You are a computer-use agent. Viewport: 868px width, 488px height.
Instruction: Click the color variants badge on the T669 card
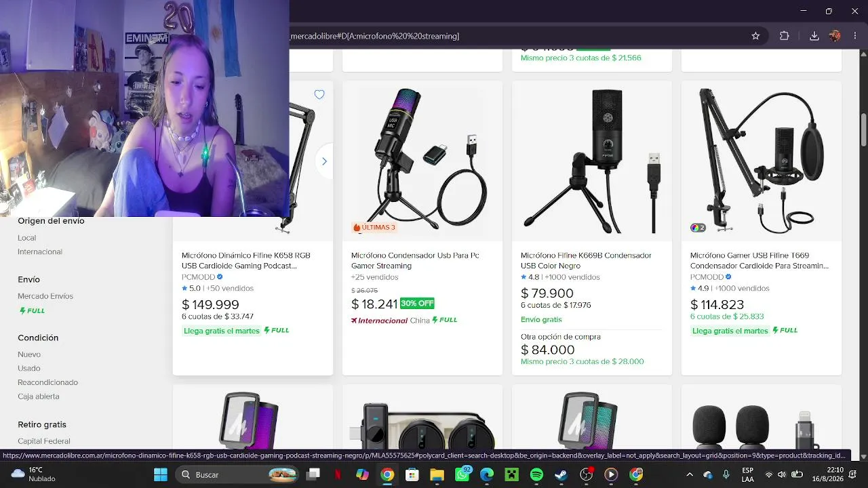point(698,228)
